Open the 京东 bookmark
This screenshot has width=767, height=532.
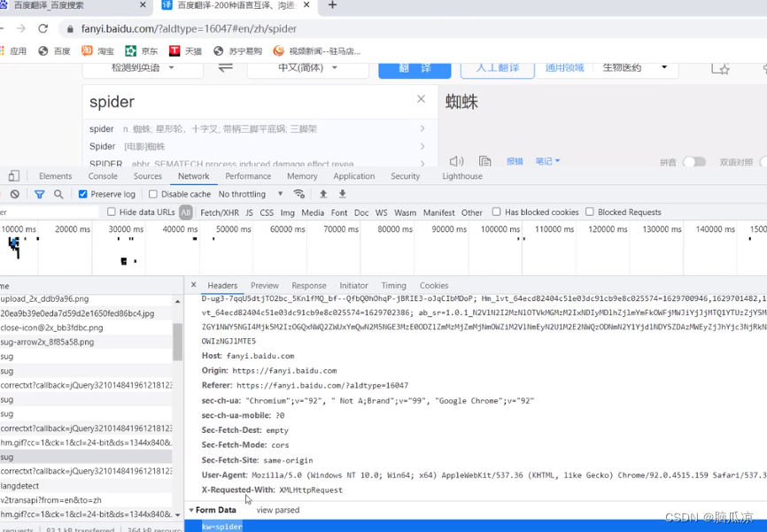tap(142, 50)
